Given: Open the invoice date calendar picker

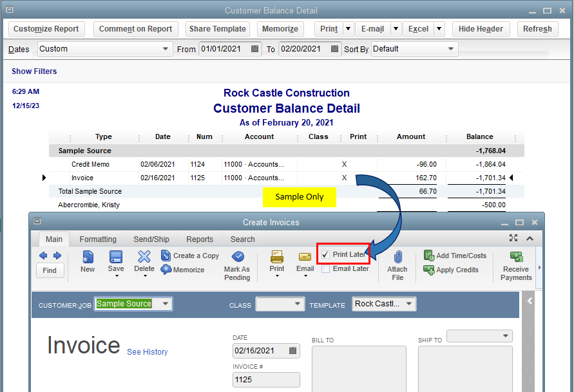Looking at the screenshot, I should pos(293,351).
